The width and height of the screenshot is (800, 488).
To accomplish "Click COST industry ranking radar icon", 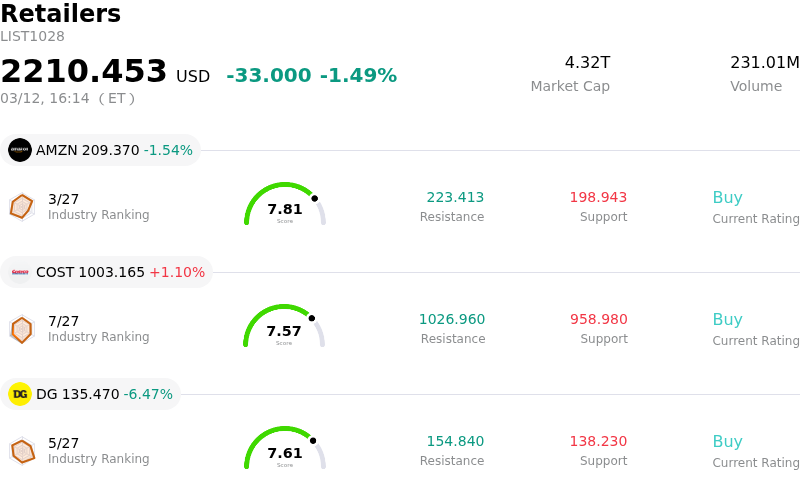I will 21,328.
